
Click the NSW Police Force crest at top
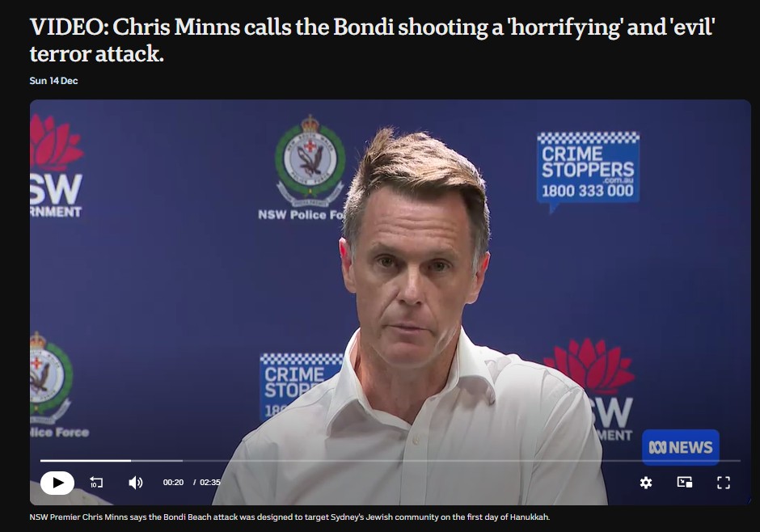pyautogui.click(x=310, y=162)
